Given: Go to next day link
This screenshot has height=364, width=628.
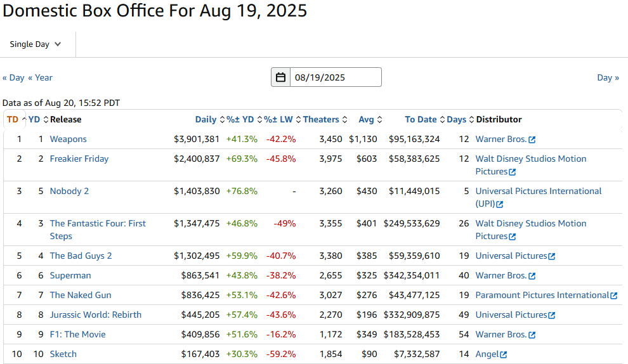Looking at the screenshot, I should point(608,78).
